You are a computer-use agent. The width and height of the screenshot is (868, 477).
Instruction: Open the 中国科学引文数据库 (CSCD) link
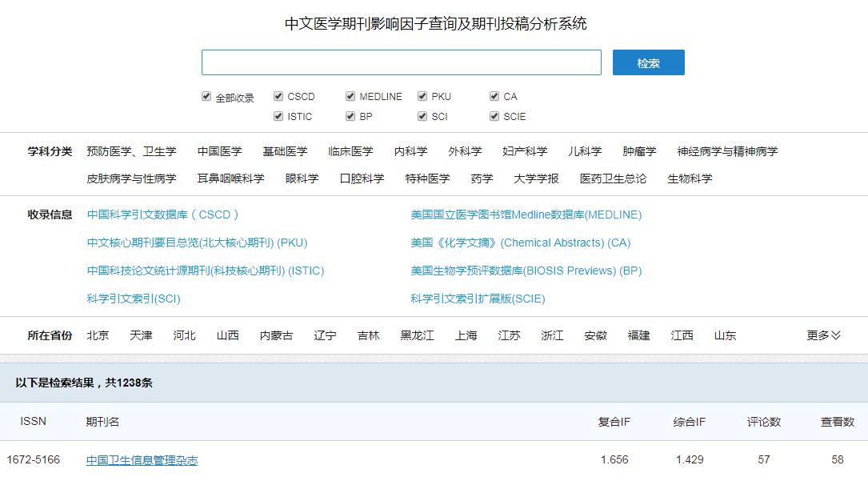(162, 214)
